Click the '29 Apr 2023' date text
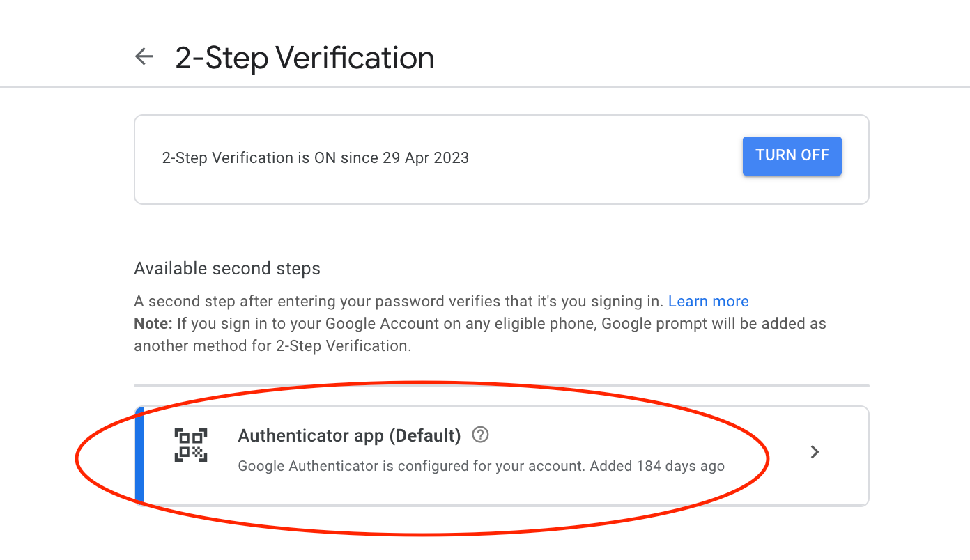Viewport: 970px width, 560px height. (425, 158)
